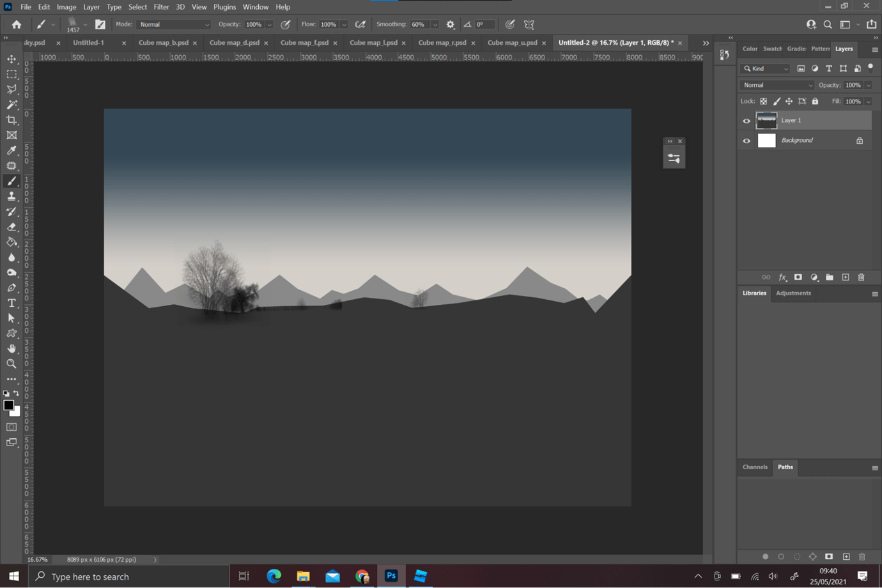This screenshot has height=588, width=882.
Task: Activate the Zoom tool
Action: (12, 364)
